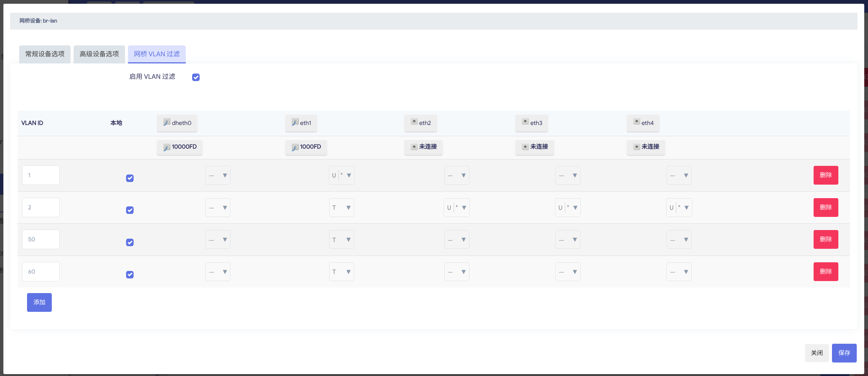The width and height of the screenshot is (868, 376).
Task: Click the eth2 port icon
Action: tap(414, 122)
